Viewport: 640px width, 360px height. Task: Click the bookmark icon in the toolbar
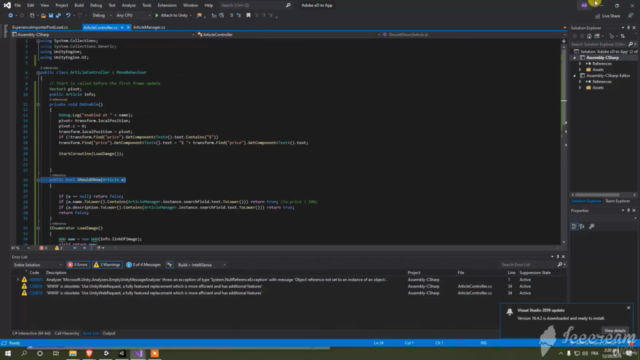248,16
